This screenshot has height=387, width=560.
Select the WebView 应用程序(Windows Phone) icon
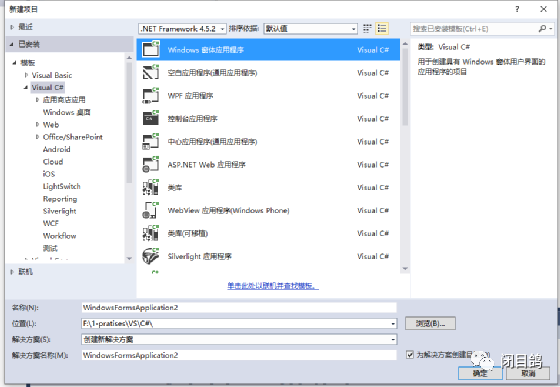(151, 210)
